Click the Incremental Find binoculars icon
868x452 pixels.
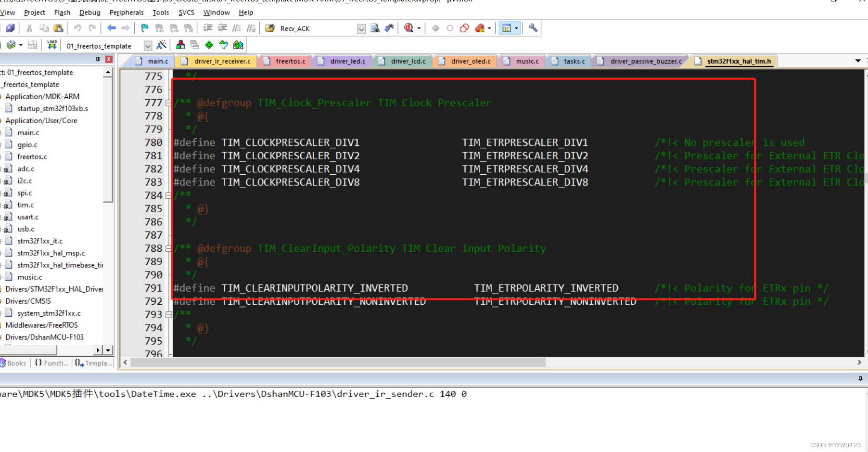[389, 28]
